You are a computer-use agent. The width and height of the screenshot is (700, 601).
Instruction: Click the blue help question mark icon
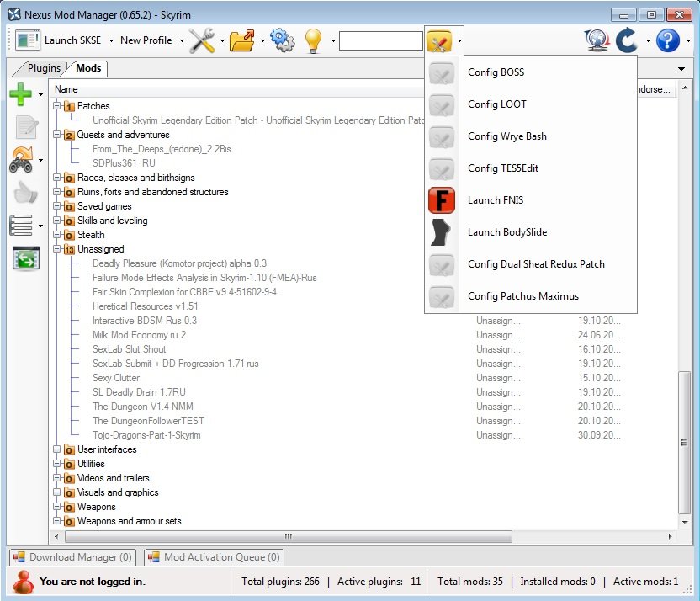point(667,40)
